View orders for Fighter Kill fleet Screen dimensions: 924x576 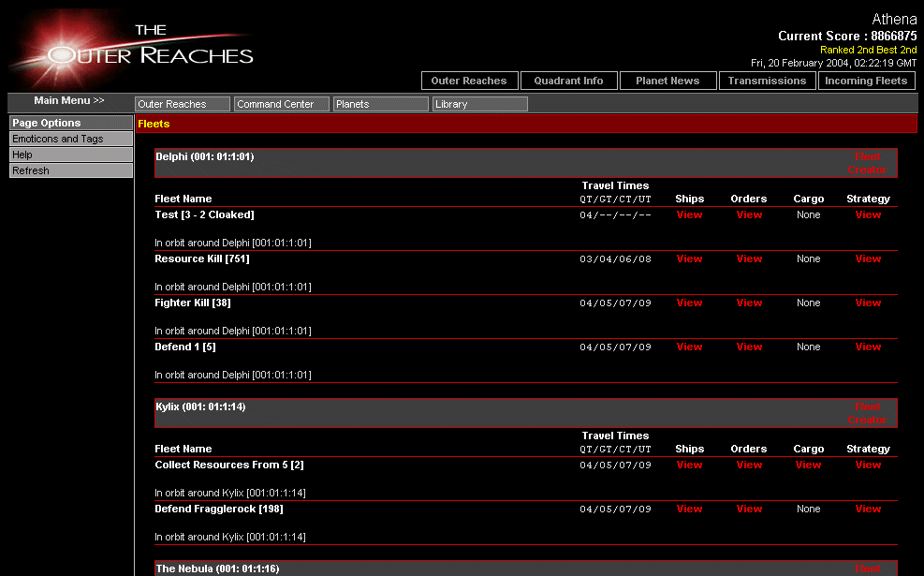749,303
